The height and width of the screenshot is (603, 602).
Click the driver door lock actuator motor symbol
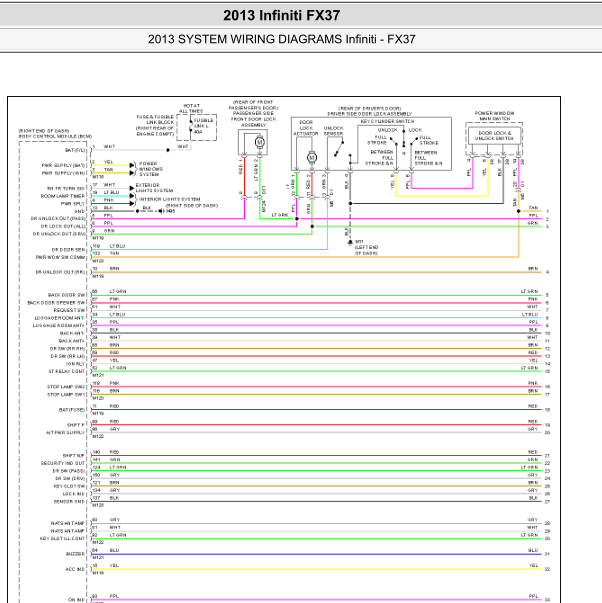(x=312, y=157)
